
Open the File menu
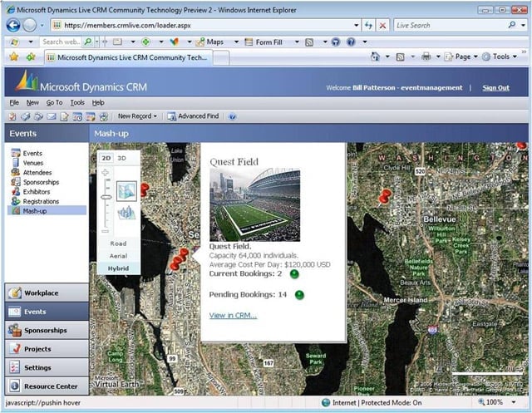point(14,103)
